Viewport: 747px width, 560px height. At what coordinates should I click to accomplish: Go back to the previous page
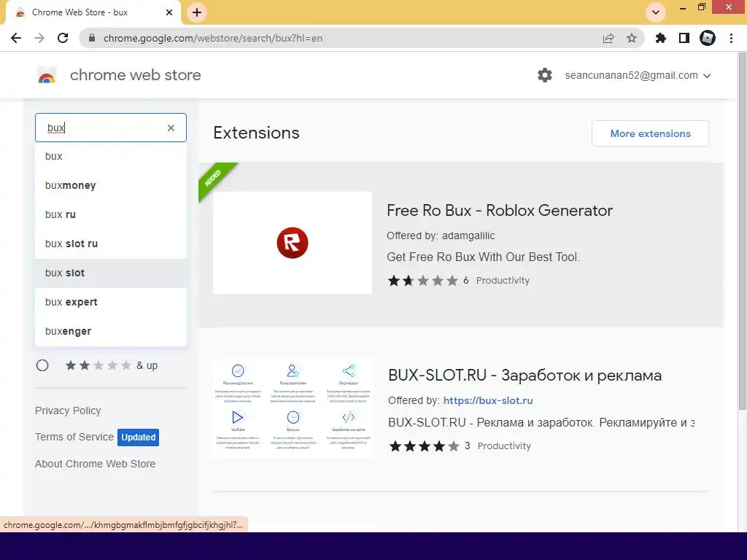[x=16, y=38]
